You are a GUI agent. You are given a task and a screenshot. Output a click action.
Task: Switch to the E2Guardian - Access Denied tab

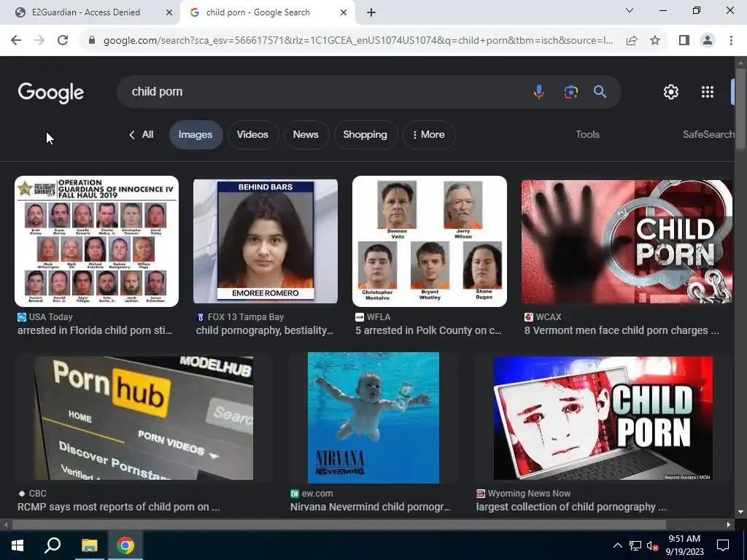[90, 12]
